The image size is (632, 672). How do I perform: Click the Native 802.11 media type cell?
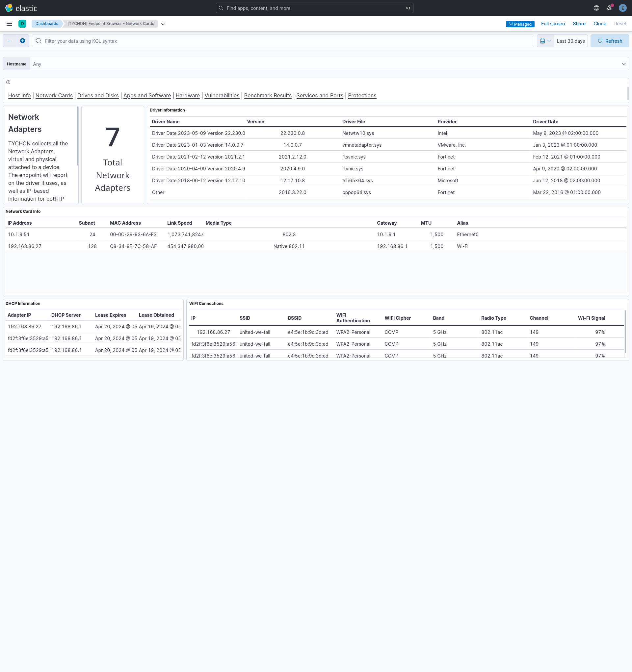tap(289, 246)
